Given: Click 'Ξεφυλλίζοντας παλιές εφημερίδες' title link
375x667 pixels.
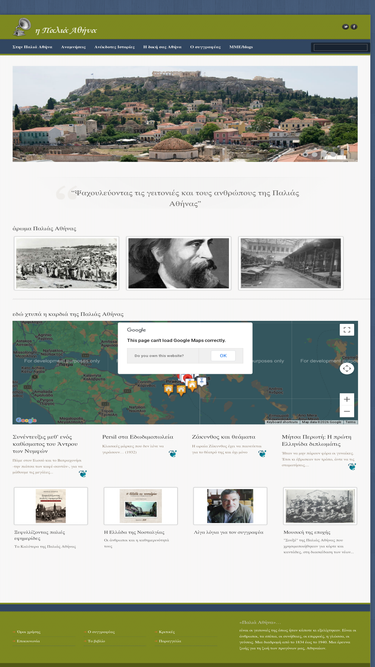Looking at the screenshot, I should click(40, 535).
